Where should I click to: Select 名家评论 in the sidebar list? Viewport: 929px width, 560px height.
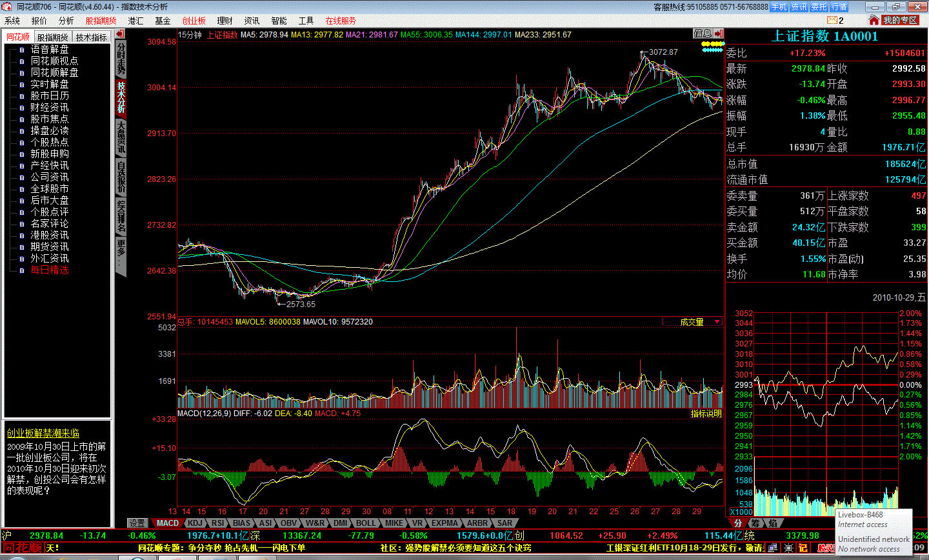click(50, 223)
